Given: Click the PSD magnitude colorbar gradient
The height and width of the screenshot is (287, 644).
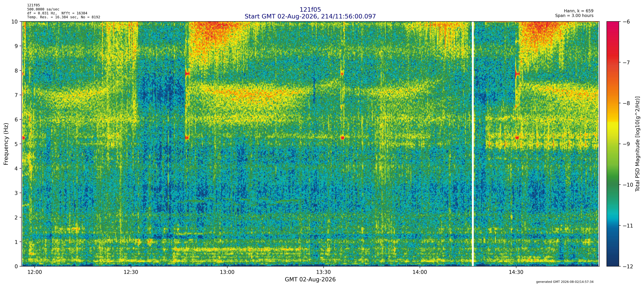Looking at the screenshot, I should (x=613, y=144).
